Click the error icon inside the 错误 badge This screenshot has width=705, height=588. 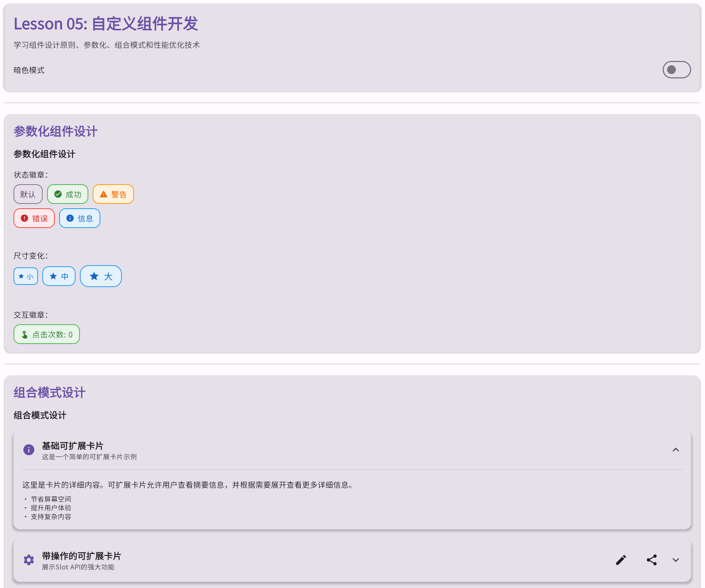[x=24, y=218]
